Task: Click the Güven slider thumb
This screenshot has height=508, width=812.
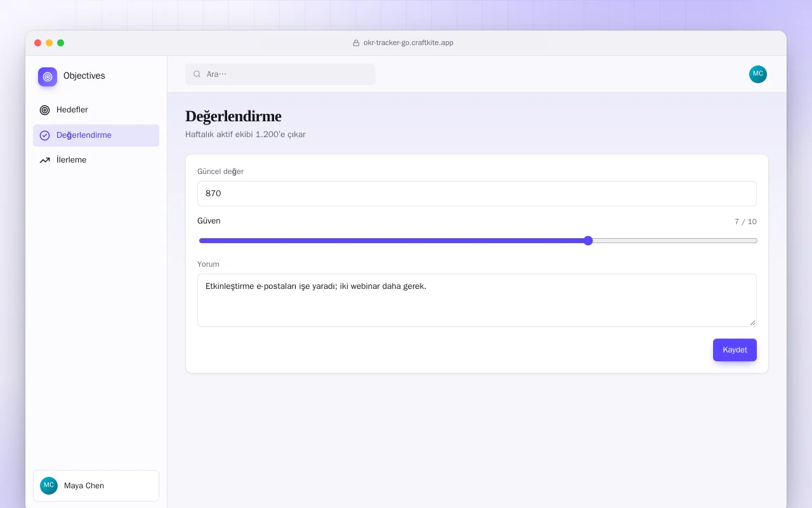Action: tap(588, 241)
